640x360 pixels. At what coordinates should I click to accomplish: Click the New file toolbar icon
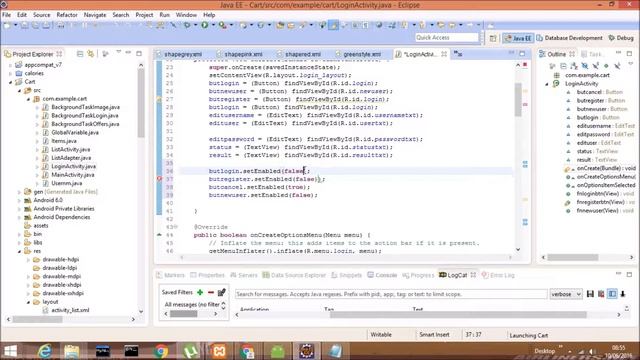[x=7, y=25]
